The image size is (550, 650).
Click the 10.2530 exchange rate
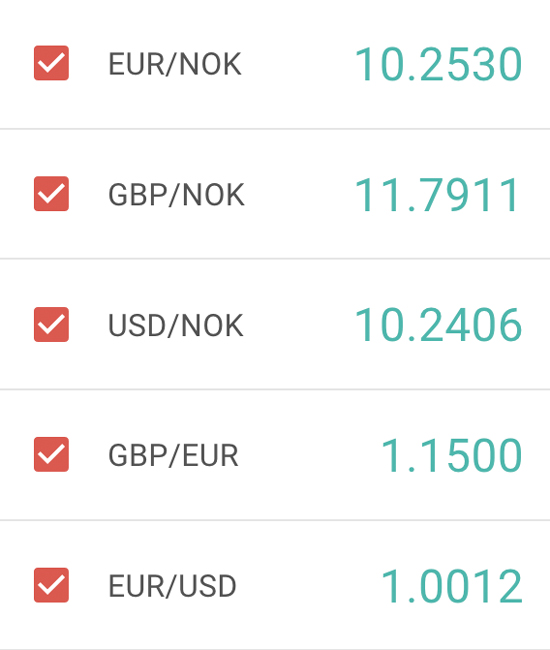(x=438, y=64)
